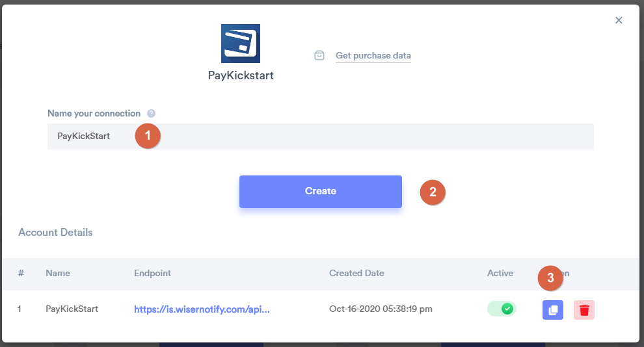Click the Account Details heading
Viewport: 644px width, 347px height.
click(55, 232)
